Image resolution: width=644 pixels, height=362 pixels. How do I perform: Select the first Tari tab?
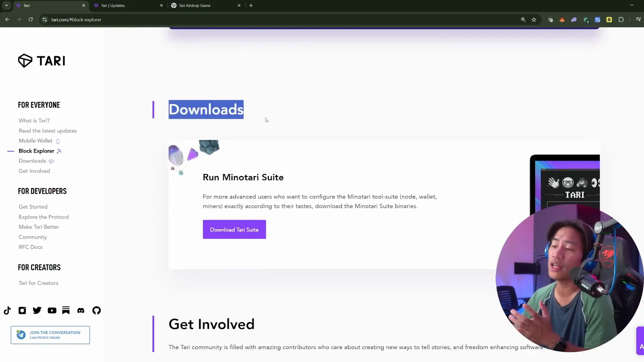point(50,5)
